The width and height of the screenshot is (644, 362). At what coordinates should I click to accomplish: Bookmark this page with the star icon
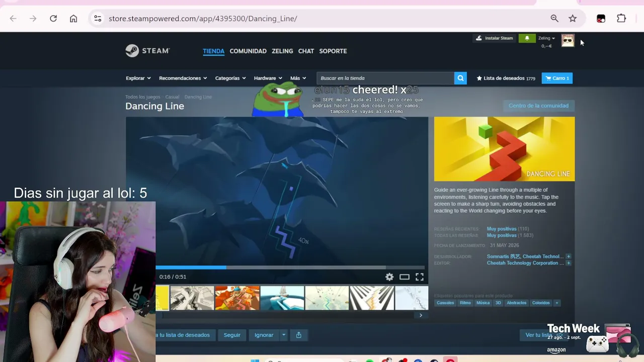[x=573, y=19]
